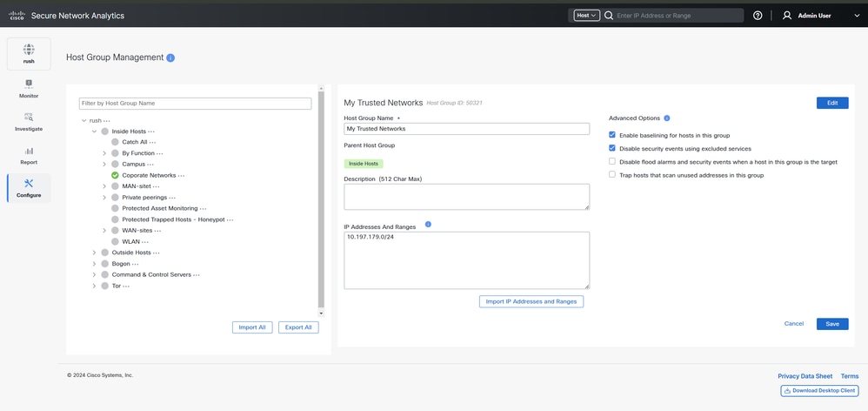Viewport: 868px width, 411px height.
Task: Open ellipsis menu next to Protected Asset Monitoring
Action: pos(204,208)
